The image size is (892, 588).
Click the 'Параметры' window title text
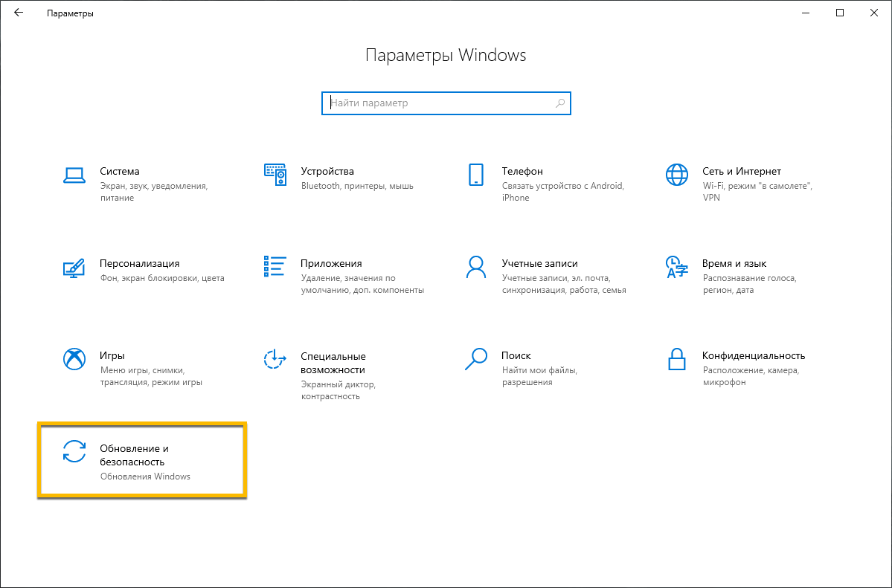(x=70, y=13)
